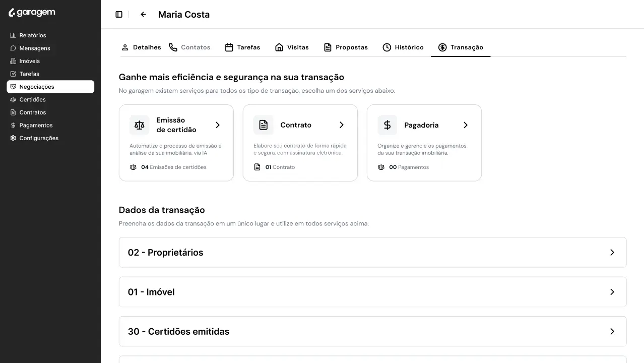The image size is (644, 363).
Task: Click the Pagadoria card title
Action: pos(421,125)
